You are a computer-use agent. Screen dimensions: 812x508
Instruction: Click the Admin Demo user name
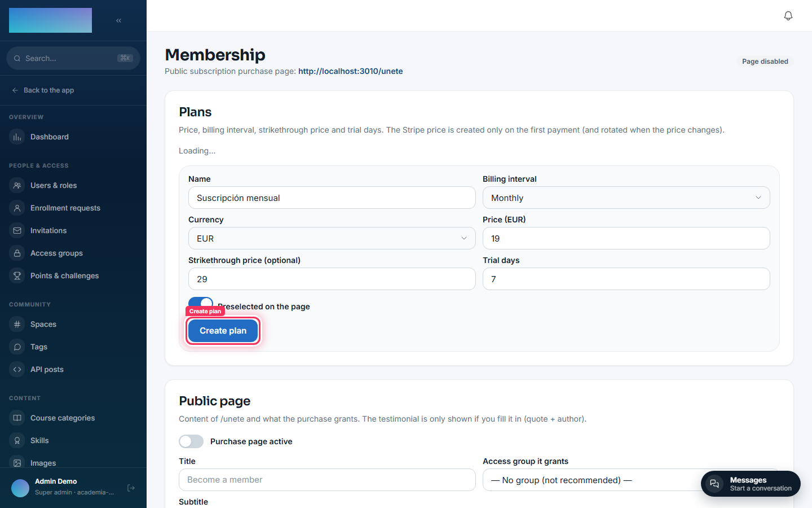[56, 481]
